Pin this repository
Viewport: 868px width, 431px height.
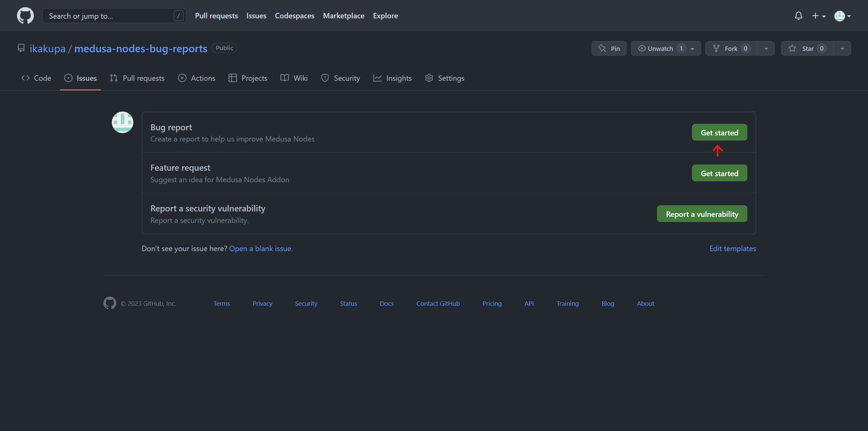609,48
